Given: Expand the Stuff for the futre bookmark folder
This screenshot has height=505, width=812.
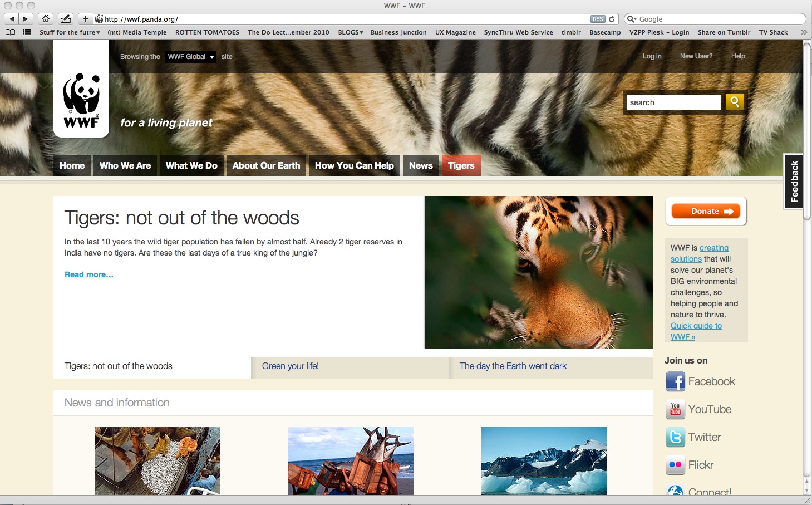Looking at the screenshot, I should click(x=70, y=32).
